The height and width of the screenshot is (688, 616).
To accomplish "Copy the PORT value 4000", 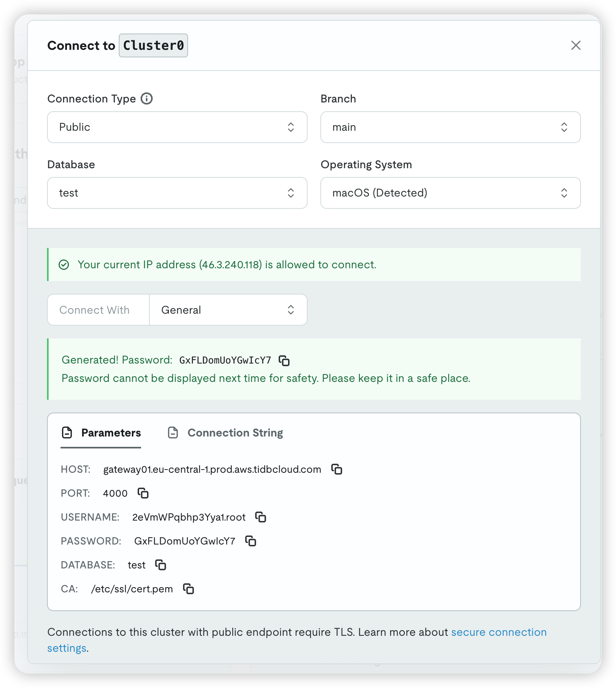I will [143, 493].
